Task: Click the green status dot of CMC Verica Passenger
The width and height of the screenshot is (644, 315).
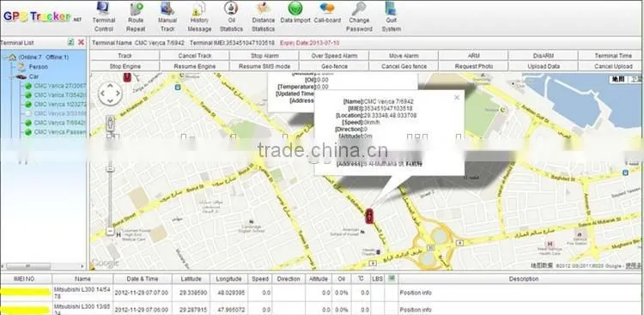Action: point(28,132)
